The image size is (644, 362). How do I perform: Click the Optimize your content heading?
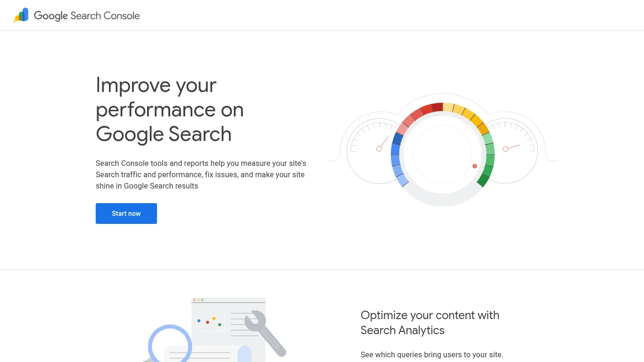click(x=429, y=322)
